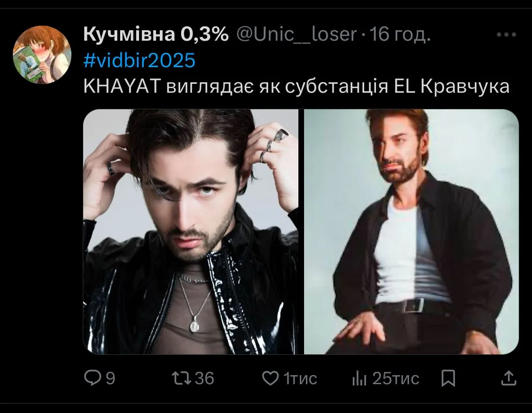The width and height of the screenshot is (532, 413).
Task: Bookmark this tweet with the bookmark icon
Action: (x=448, y=378)
